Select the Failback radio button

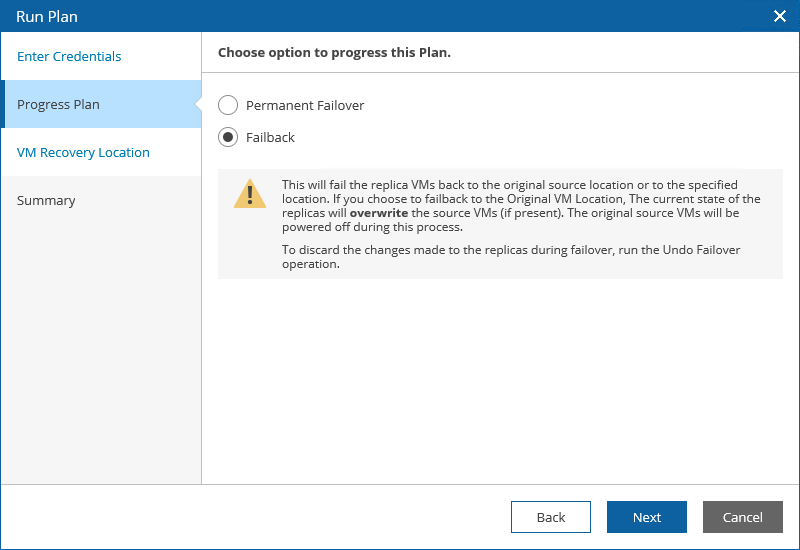click(x=228, y=137)
